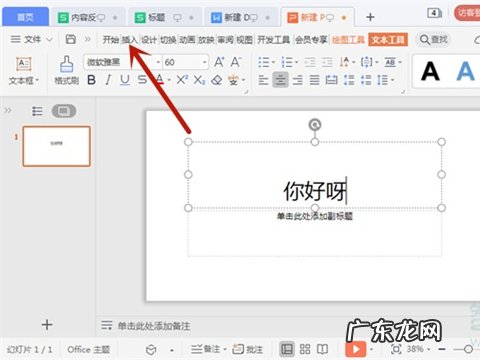Open the 开始 ribbon tab
The image size is (480, 360).
click(111, 40)
